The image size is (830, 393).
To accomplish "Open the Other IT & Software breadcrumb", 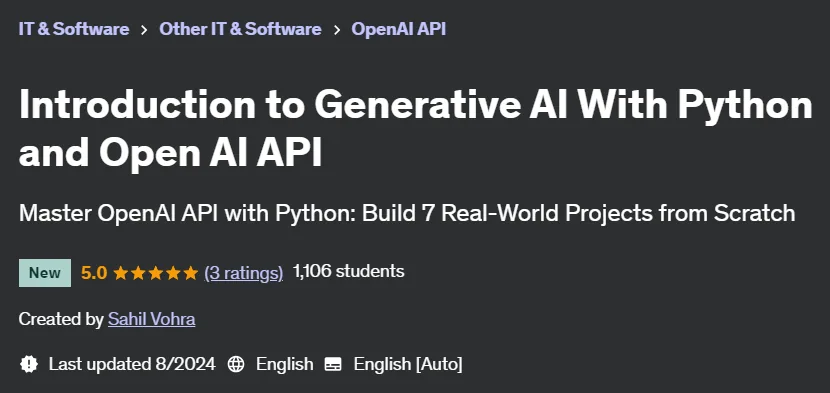I will pyautogui.click(x=240, y=29).
